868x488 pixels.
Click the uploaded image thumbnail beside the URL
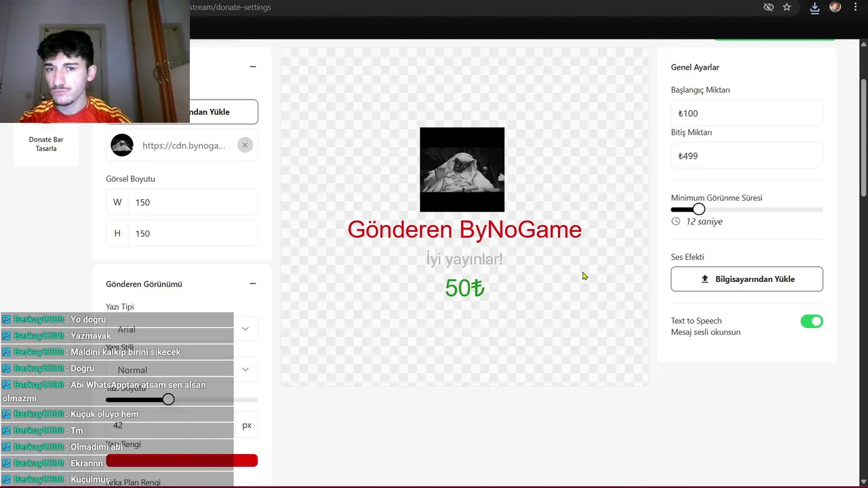pyautogui.click(x=122, y=145)
